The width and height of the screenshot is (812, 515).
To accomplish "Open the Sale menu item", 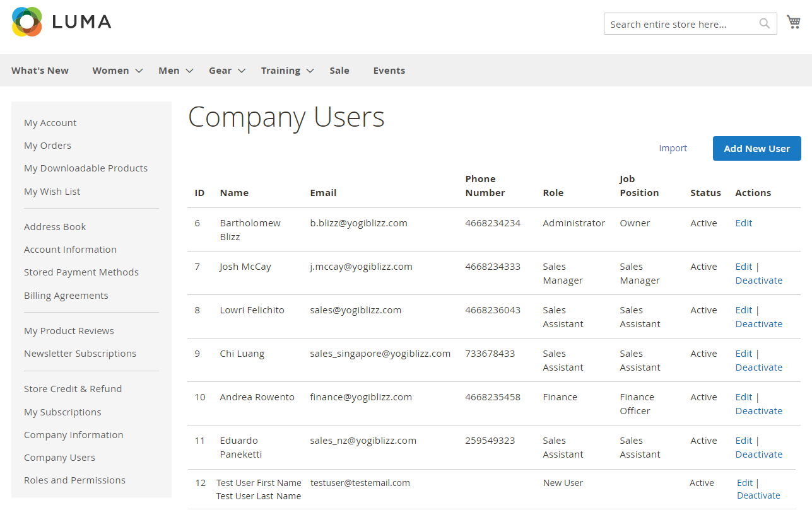I will (339, 71).
